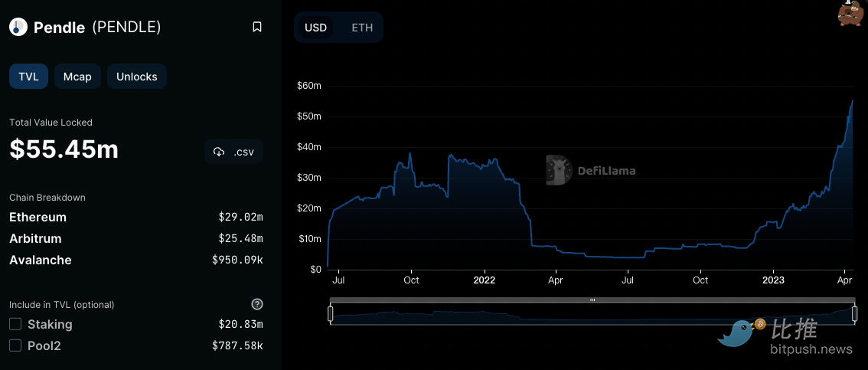Click the 2023 label on the chart axis
The height and width of the screenshot is (370, 868).
773,280
